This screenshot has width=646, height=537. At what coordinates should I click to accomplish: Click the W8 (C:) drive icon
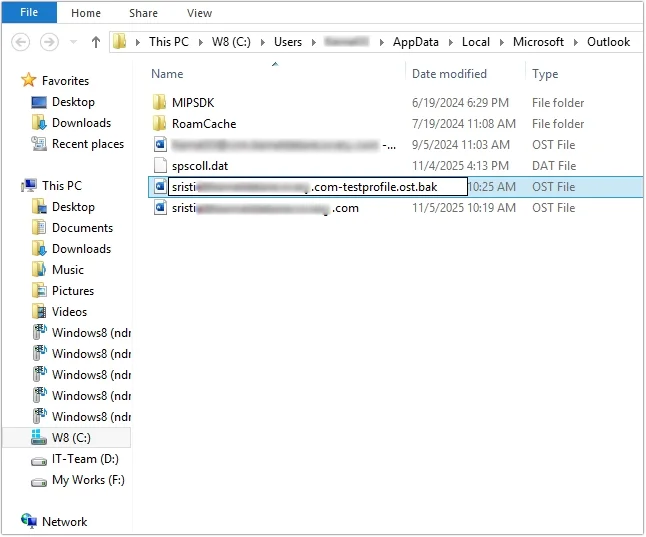39,437
